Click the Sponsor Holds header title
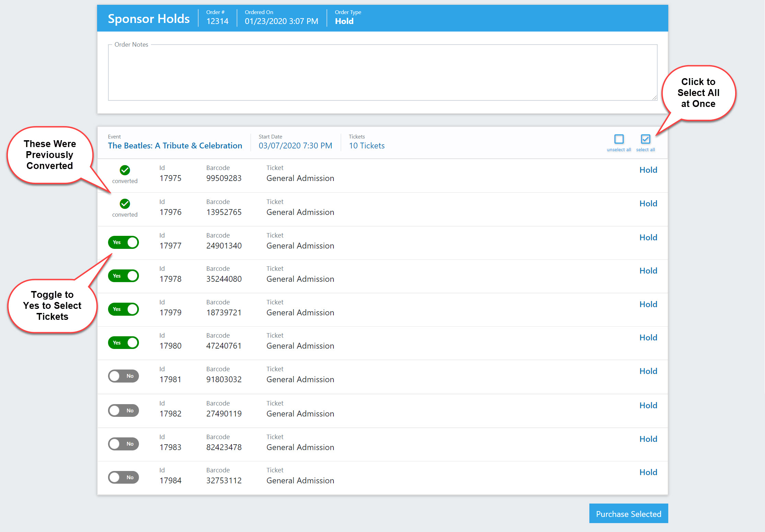765x532 pixels. (149, 19)
